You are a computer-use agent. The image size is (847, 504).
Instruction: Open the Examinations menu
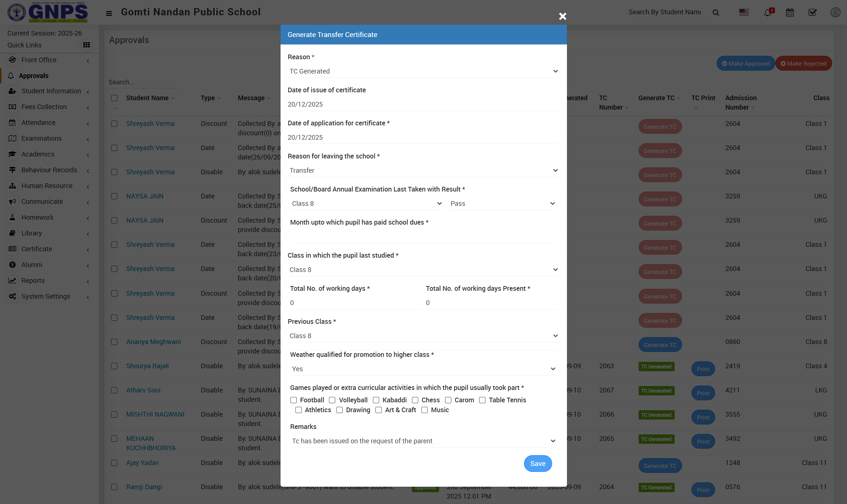(50, 138)
